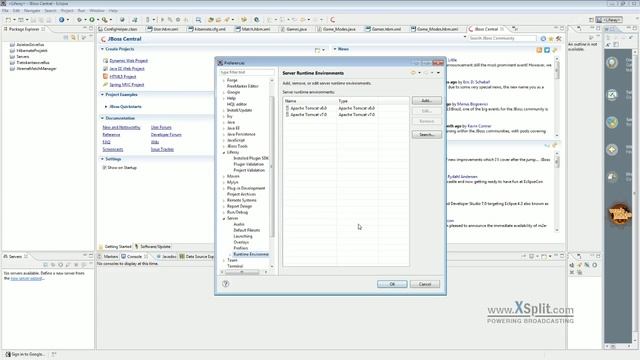Open User Forum documentation link
This screenshot has width=640, height=360.
click(161, 127)
